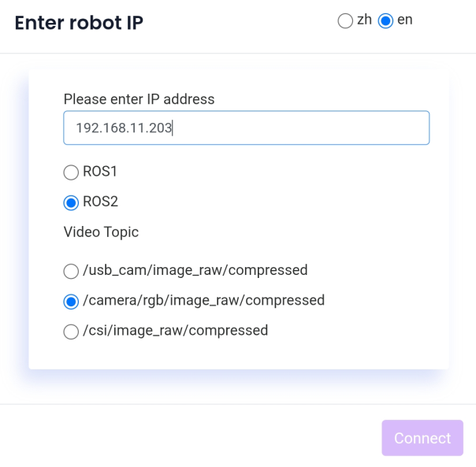Viewport: 476px width, 467px height.
Task: Focus the IP address input field
Action: click(246, 128)
